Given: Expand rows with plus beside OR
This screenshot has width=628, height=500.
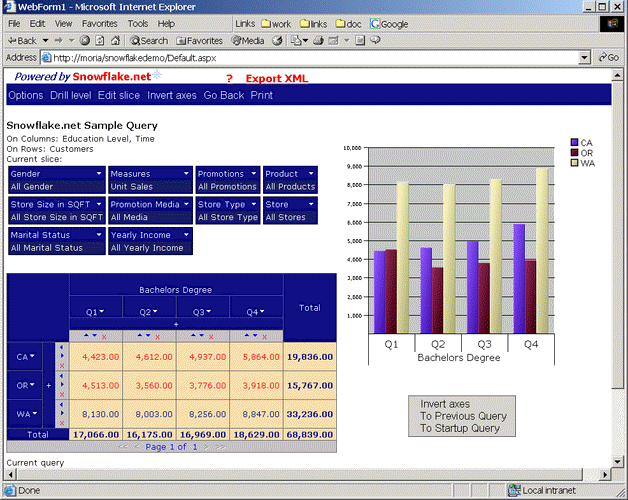Looking at the screenshot, I should 48,385.
